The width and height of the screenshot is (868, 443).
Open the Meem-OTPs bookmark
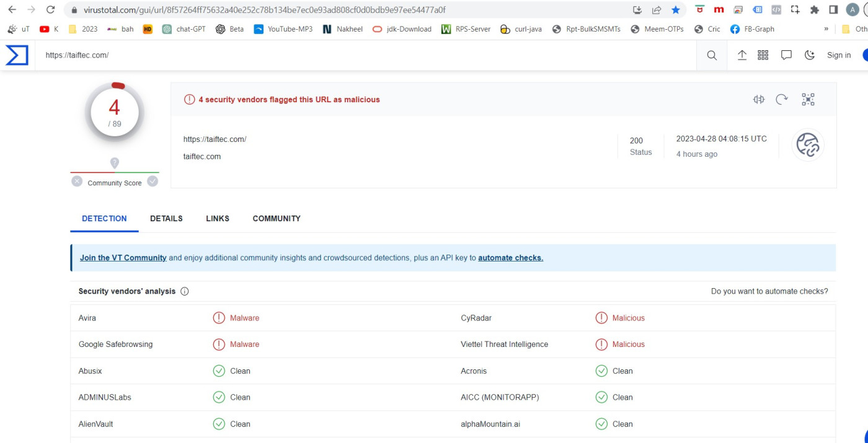click(x=657, y=29)
